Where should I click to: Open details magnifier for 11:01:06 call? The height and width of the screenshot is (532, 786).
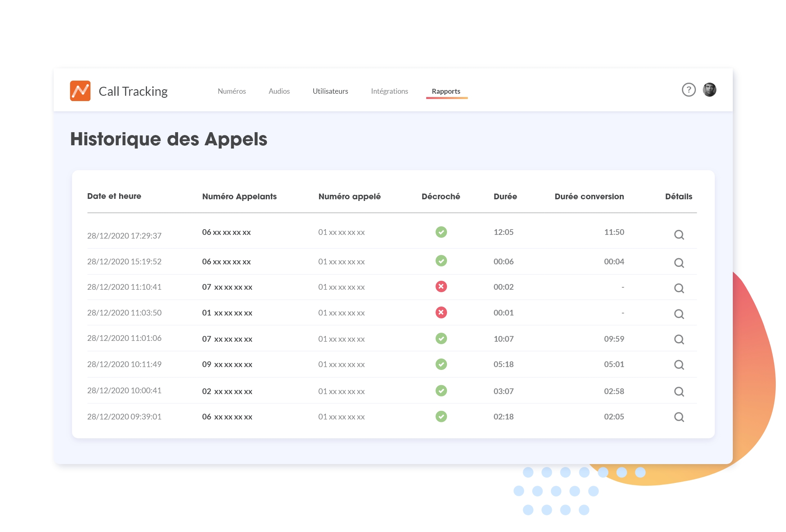tap(679, 339)
